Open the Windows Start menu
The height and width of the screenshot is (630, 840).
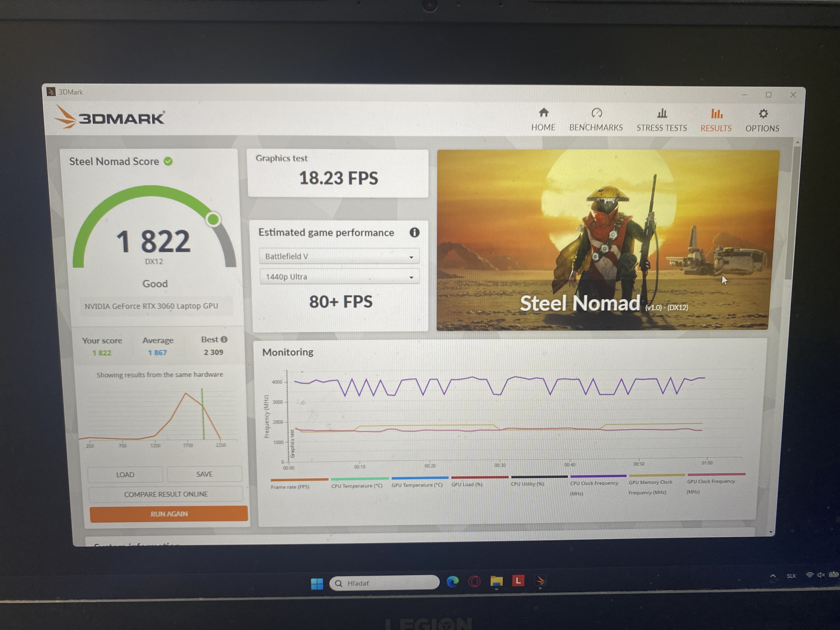(317, 584)
